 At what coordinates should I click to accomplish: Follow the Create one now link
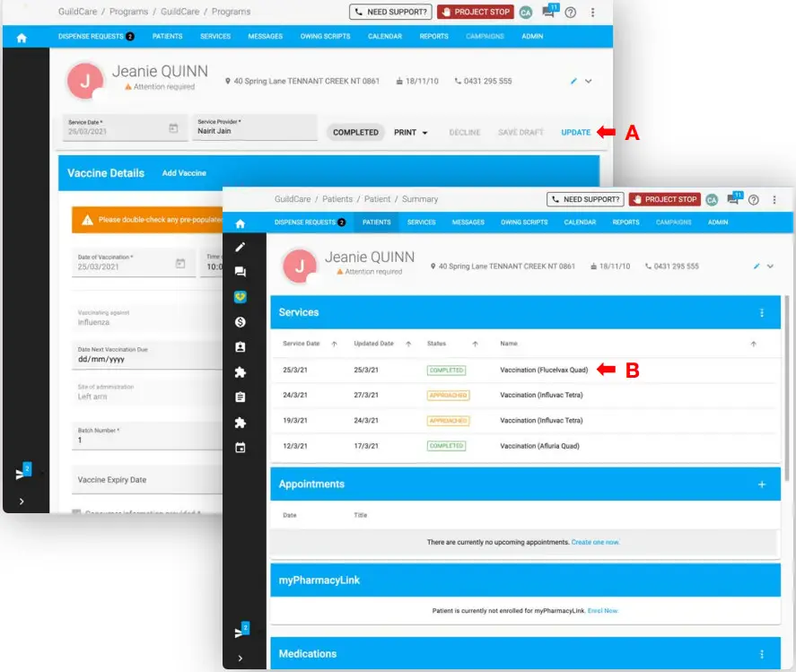point(596,543)
